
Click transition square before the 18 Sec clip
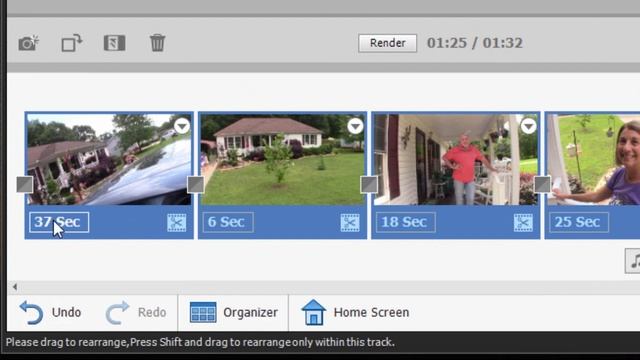tap(369, 184)
